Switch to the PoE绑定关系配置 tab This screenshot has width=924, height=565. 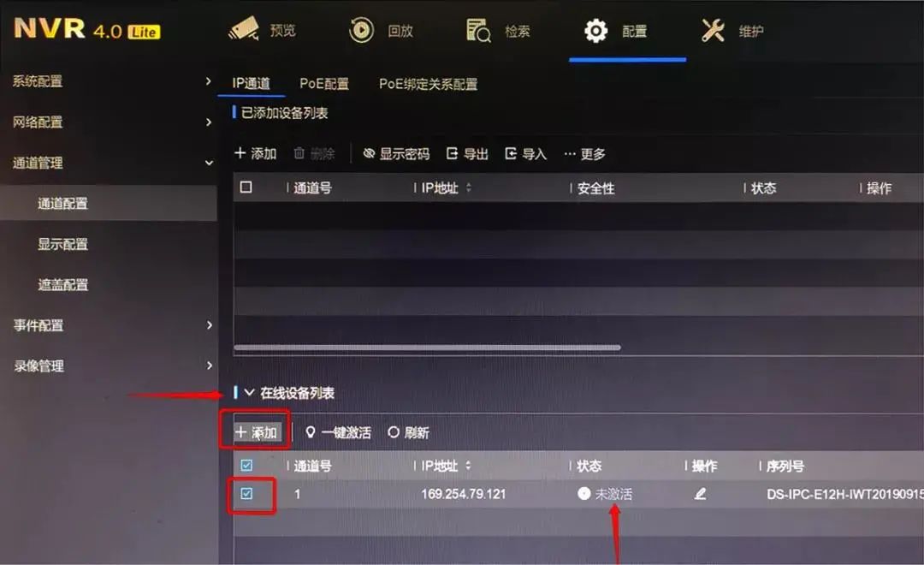429,84
